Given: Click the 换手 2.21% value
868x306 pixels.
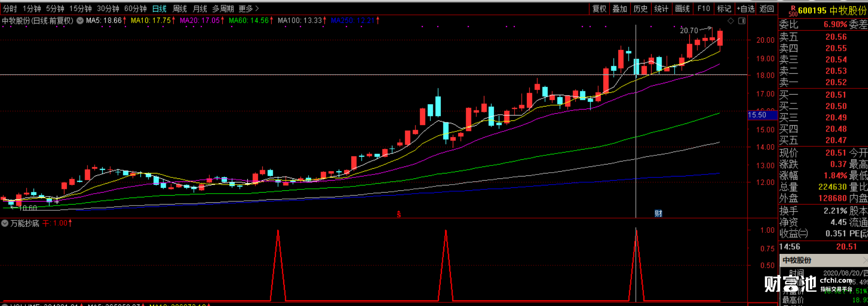Looking at the screenshot, I should tap(836, 211).
